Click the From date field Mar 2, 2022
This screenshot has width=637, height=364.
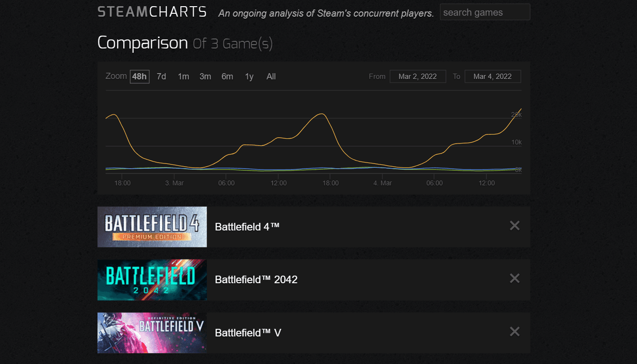pyautogui.click(x=417, y=77)
